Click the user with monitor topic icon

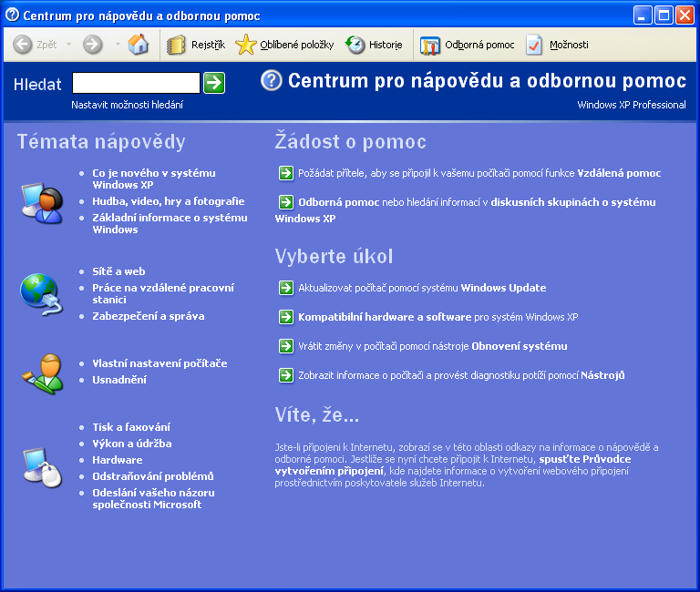[x=42, y=203]
